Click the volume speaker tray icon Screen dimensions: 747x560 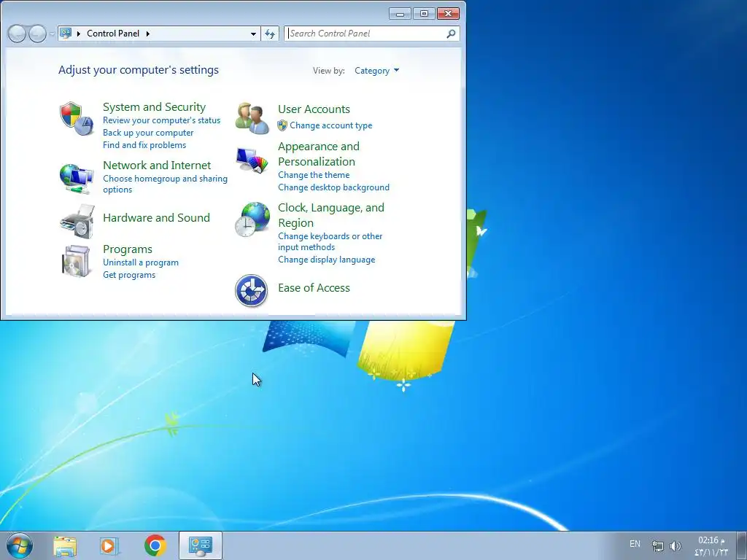click(675, 545)
